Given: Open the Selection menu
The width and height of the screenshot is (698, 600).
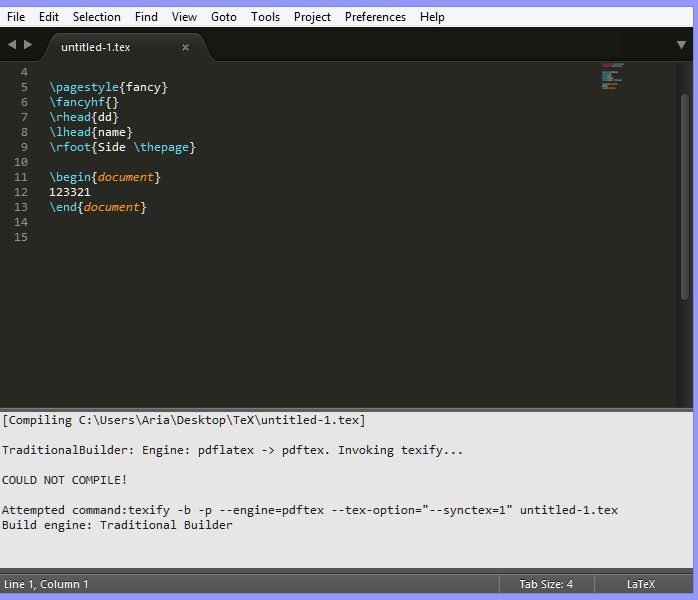Looking at the screenshot, I should pos(97,17).
